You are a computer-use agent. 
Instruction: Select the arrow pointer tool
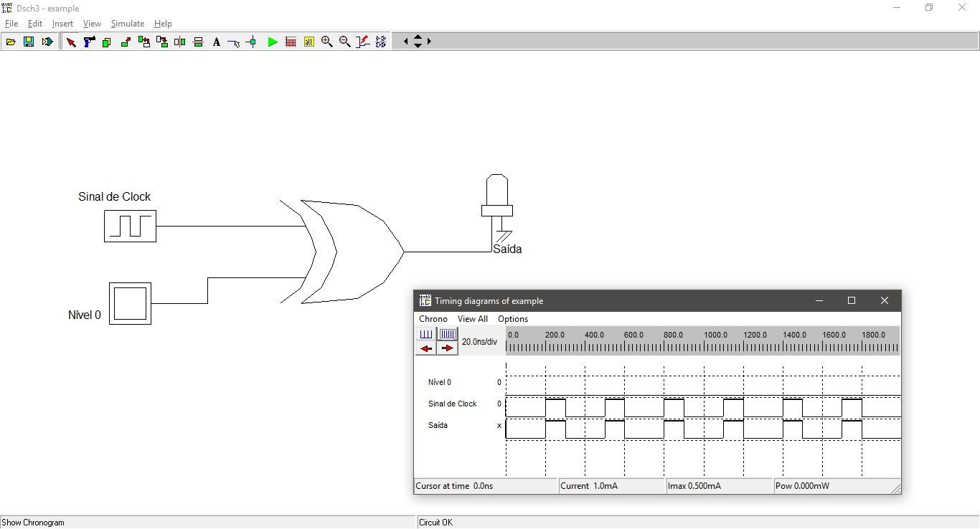tap(71, 42)
